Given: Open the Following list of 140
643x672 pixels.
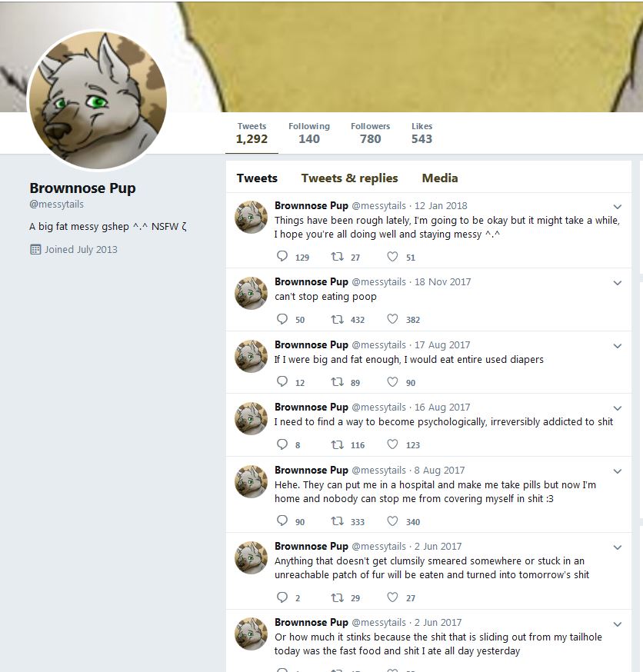Looking at the screenshot, I should click(309, 133).
